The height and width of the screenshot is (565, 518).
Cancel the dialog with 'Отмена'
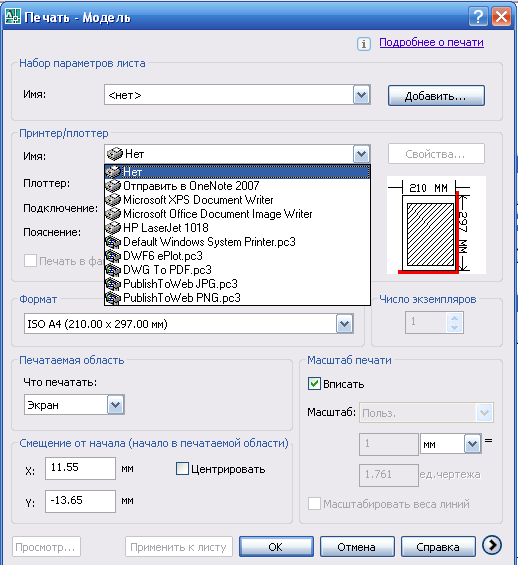click(357, 547)
